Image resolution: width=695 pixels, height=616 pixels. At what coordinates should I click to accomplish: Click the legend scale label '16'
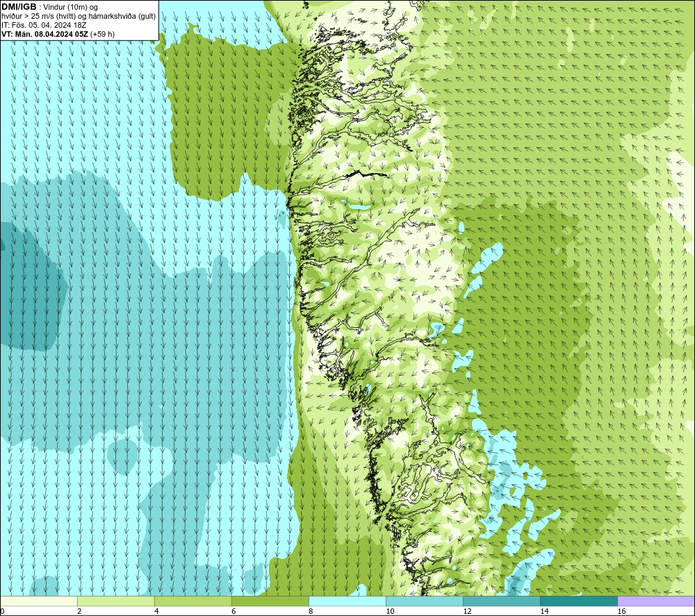pyautogui.click(x=621, y=612)
